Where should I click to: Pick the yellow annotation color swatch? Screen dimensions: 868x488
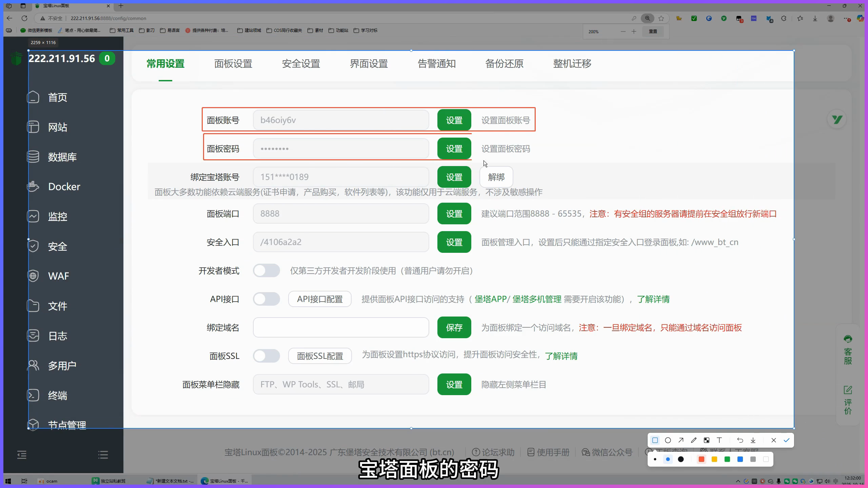point(714,459)
